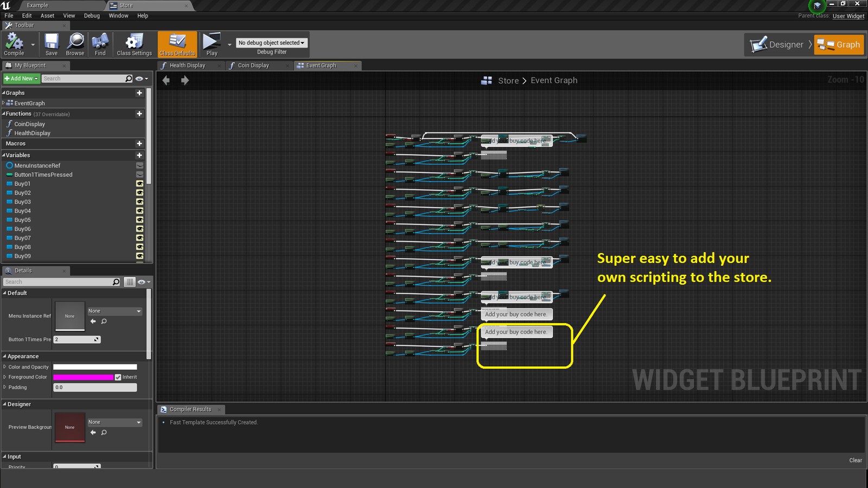
Task: Open the Debug menu
Action: 91,16
